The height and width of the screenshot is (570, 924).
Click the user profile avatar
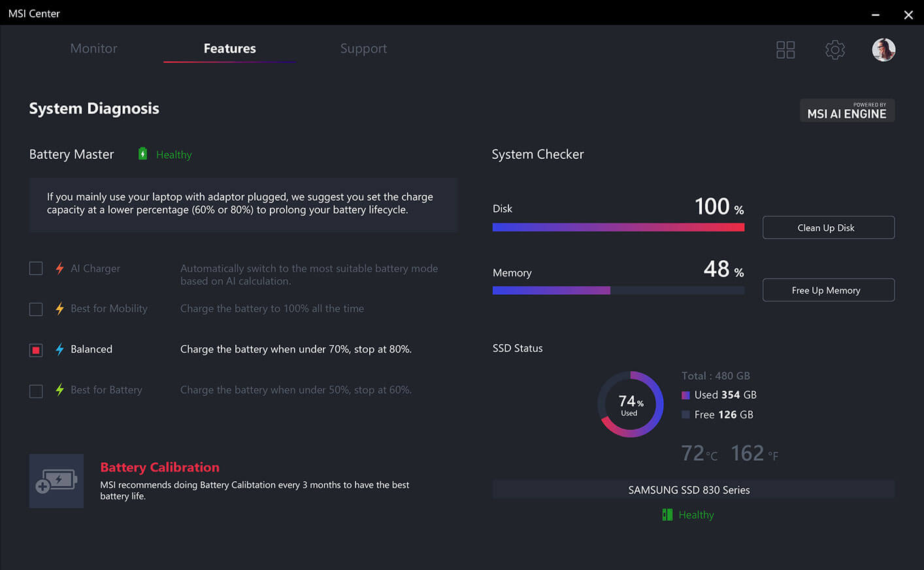click(883, 50)
